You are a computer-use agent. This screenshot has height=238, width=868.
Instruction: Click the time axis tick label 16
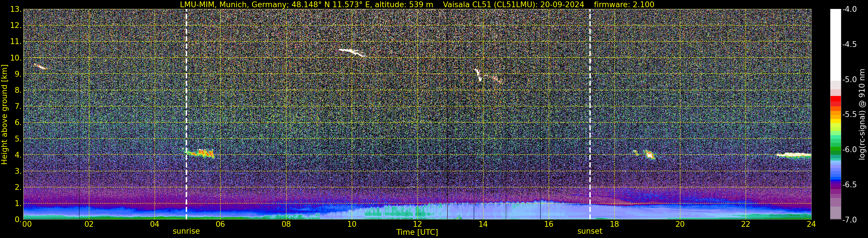(x=548, y=224)
